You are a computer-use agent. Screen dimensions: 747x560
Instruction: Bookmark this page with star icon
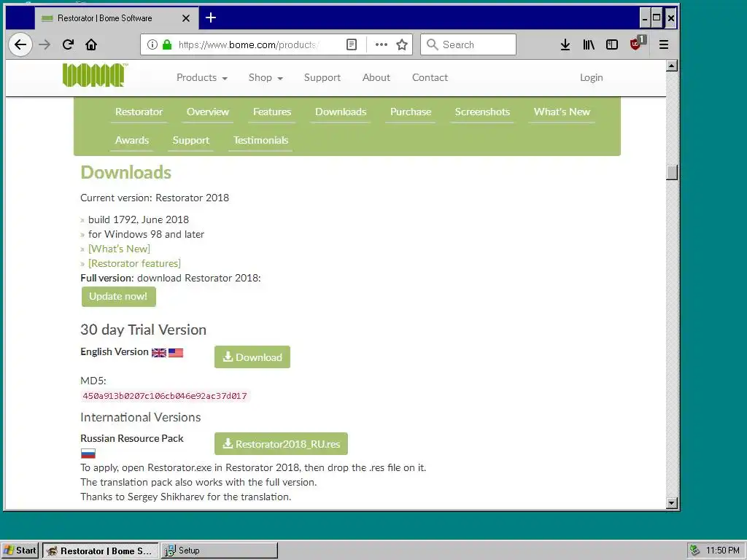coord(402,44)
